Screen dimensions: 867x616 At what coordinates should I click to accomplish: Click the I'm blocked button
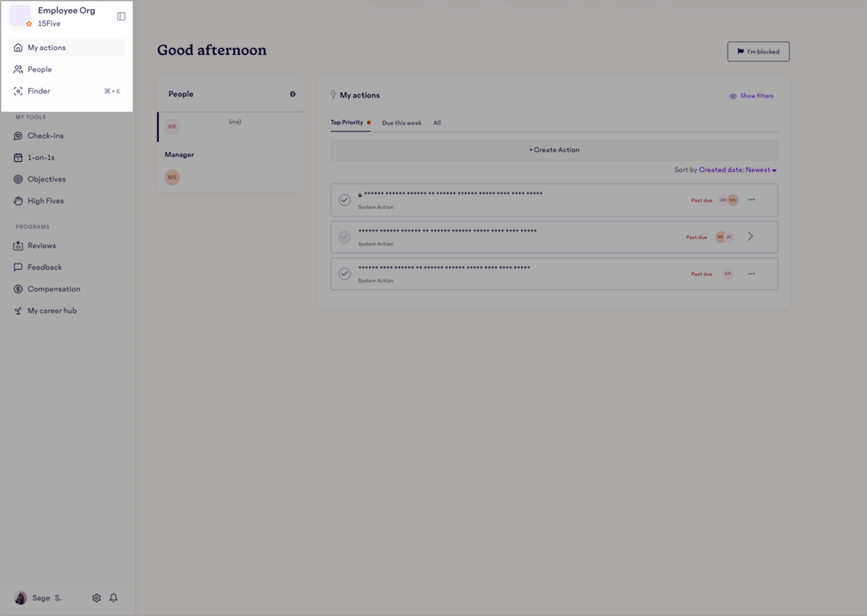758,52
